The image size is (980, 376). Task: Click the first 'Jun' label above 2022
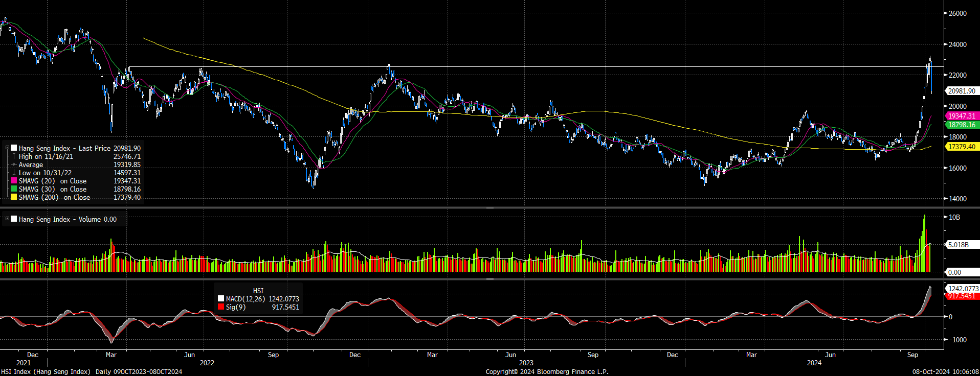tap(190, 355)
